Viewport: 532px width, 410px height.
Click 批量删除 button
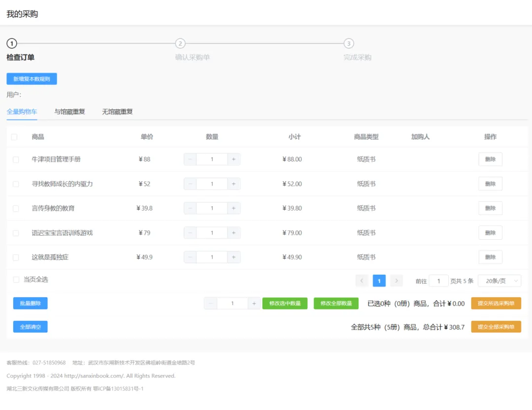pos(30,303)
